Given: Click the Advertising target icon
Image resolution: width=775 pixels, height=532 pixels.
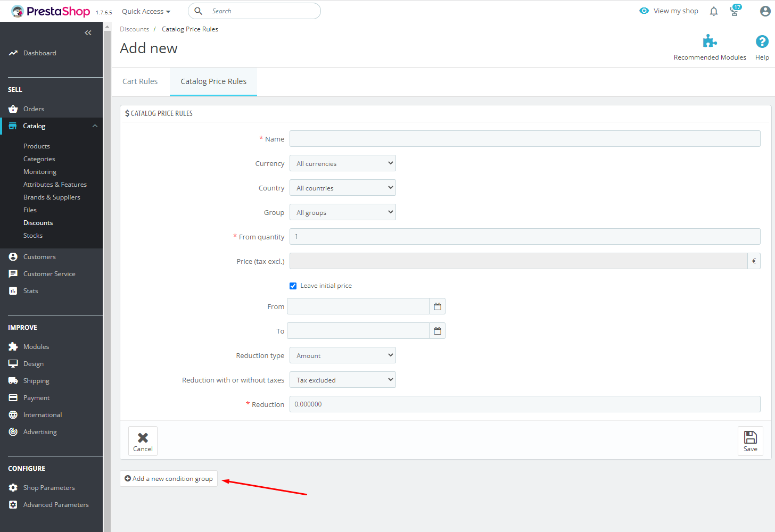Looking at the screenshot, I should point(13,432).
